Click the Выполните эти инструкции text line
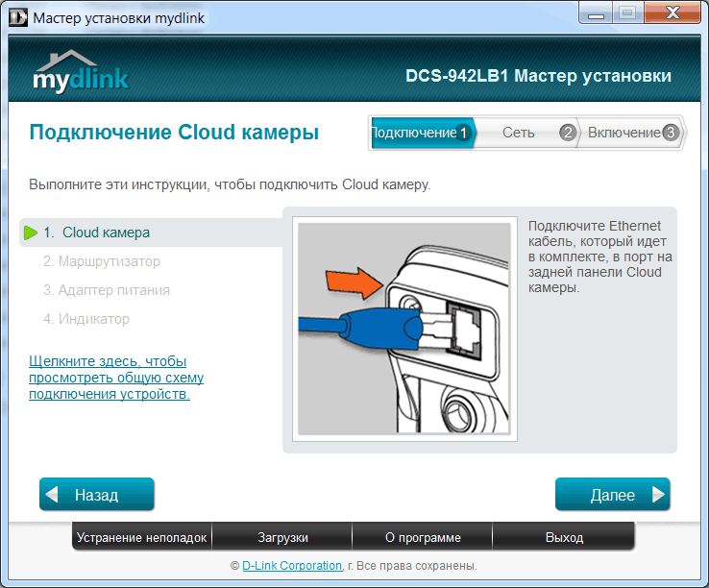 point(230,184)
